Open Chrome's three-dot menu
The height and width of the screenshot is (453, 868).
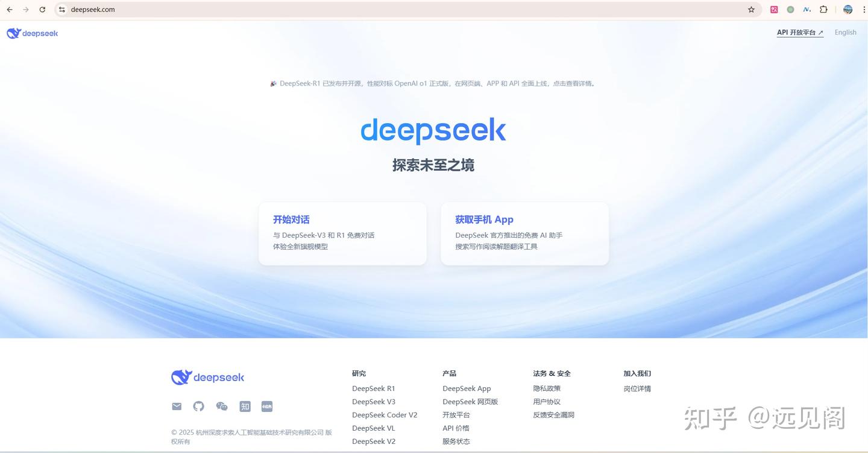[x=863, y=9]
